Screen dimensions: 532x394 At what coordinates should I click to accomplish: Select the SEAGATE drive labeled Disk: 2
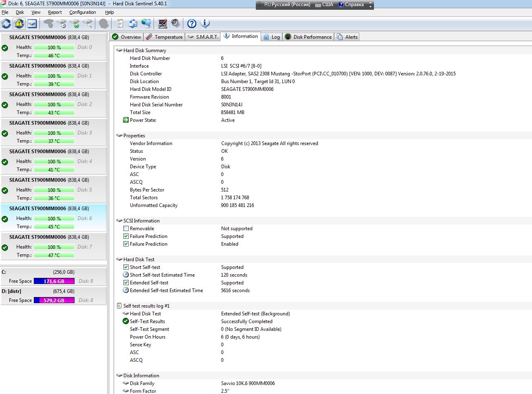(54, 103)
